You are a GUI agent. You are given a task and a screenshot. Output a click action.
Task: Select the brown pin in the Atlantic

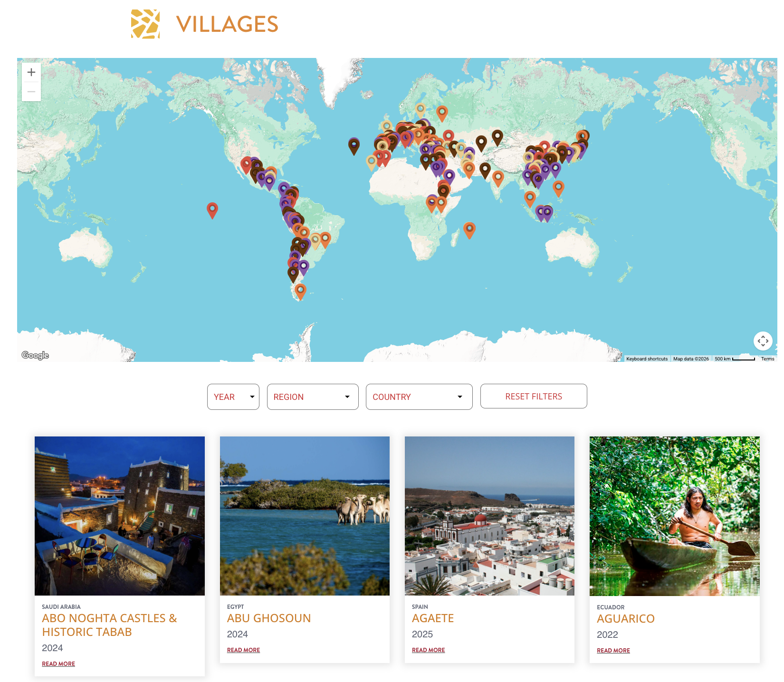point(354,146)
